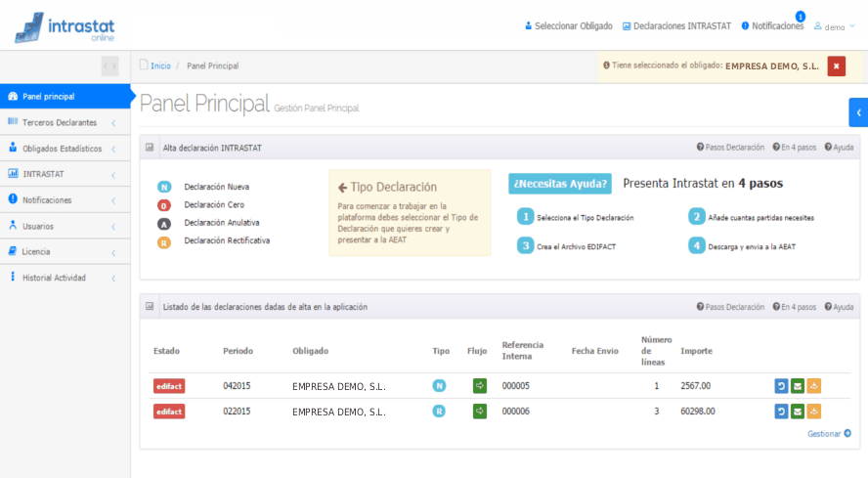Select the Declaración Rectificativa R icon
The height and width of the screenshot is (478, 868).
(164, 242)
